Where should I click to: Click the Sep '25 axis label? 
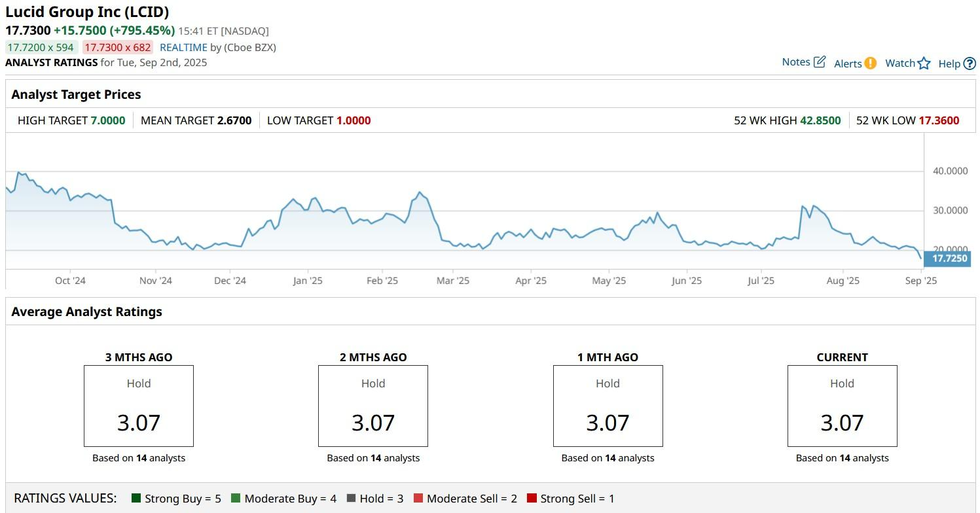point(921,281)
